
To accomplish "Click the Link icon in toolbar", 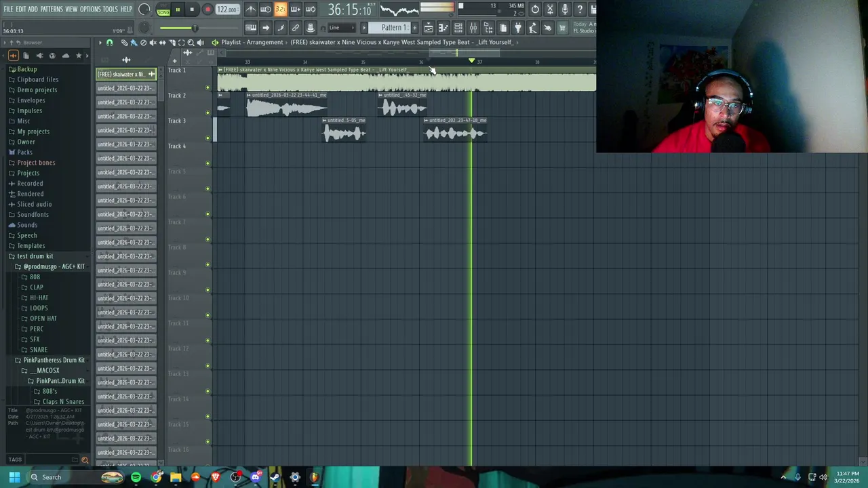I will (296, 28).
